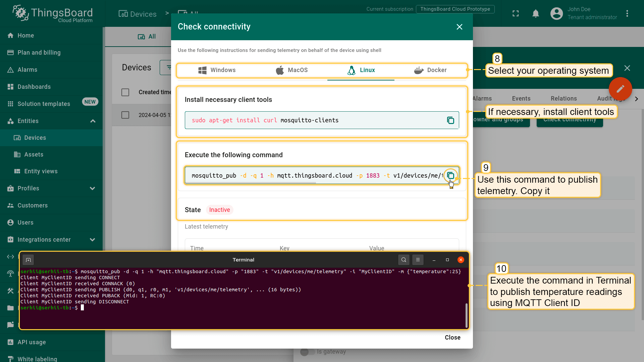Open the user account avatar

click(556, 13)
